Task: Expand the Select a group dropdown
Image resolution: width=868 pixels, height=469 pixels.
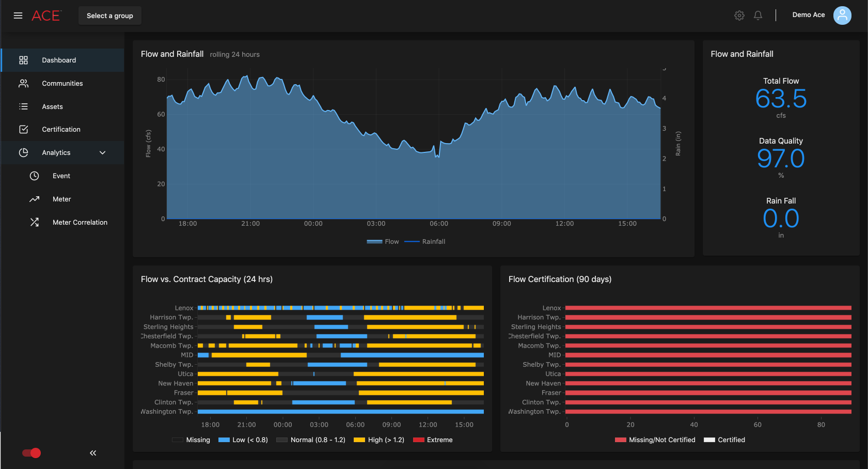Action: [109, 15]
